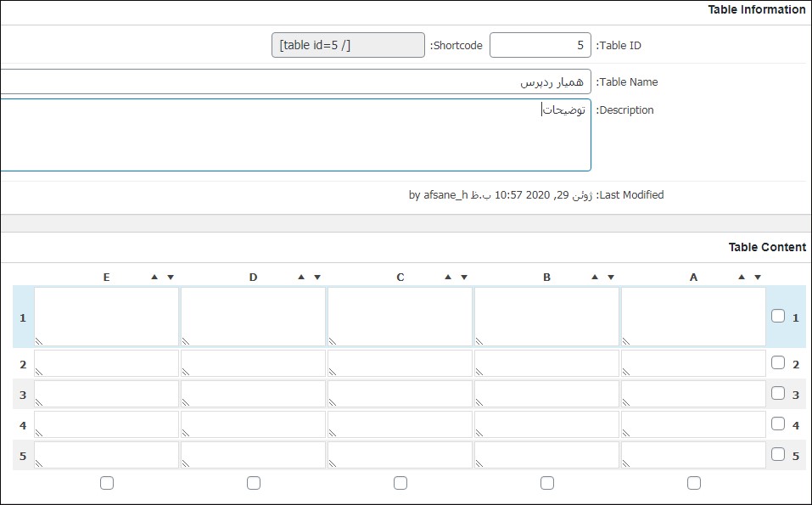Tick the column C checkbox below table
This screenshot has width=812, height=505.
coord(400,483)
